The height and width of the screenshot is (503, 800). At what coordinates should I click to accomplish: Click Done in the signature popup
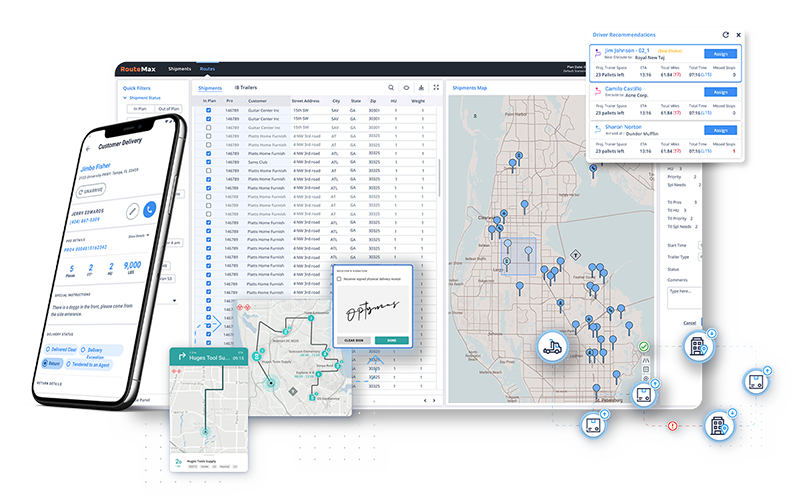[391, 340]
